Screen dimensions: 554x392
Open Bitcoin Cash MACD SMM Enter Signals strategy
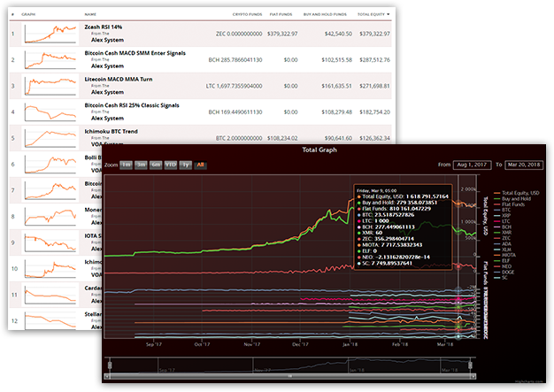pyautogui.click(x=135, y=53)
